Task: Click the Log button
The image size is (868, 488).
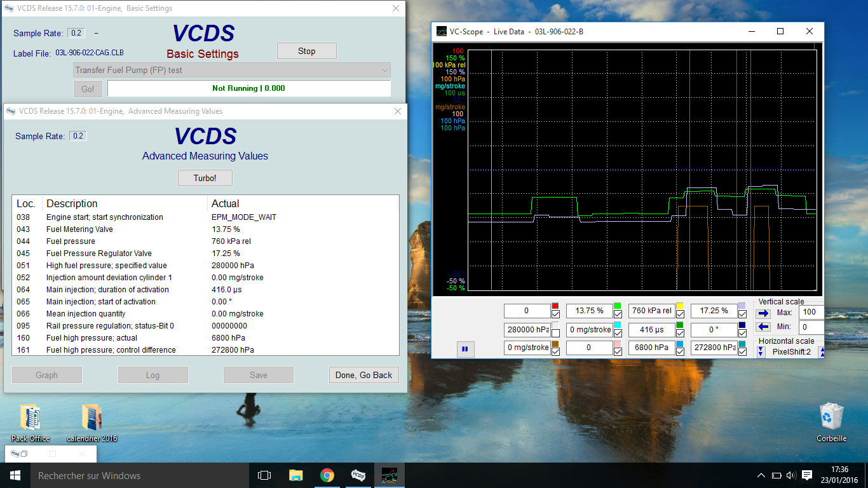Action: (153, 375)
